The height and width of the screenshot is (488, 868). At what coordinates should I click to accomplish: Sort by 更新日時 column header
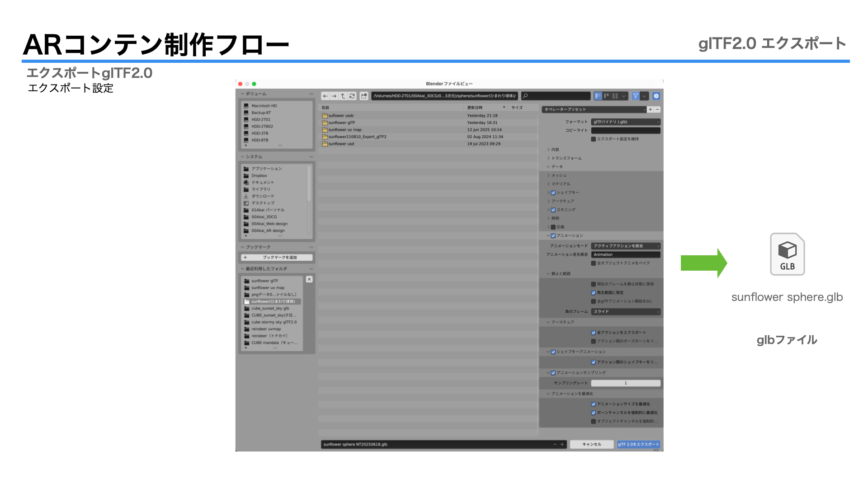click(x=486, y=108)
